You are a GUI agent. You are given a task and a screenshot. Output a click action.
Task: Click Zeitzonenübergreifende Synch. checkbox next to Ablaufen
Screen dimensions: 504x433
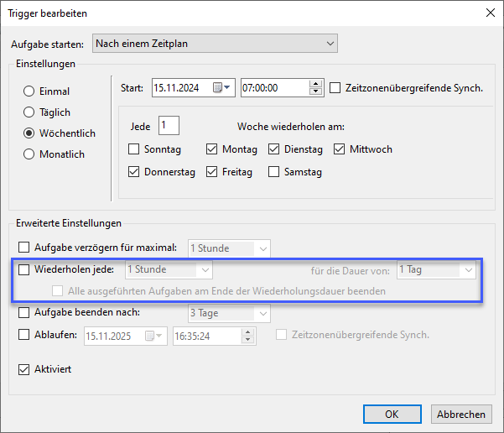click(x=281, y=335)
